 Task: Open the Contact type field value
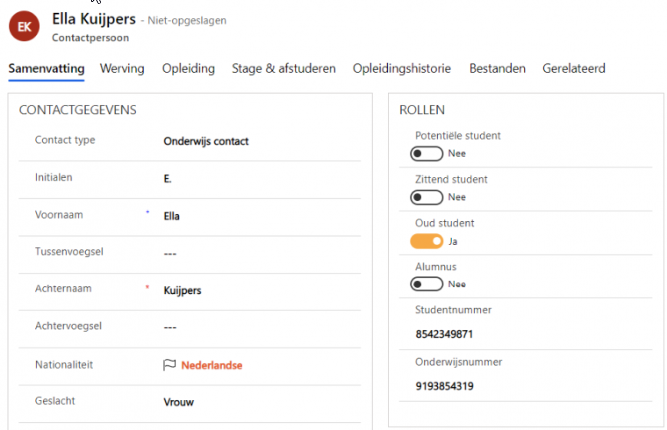206,141
